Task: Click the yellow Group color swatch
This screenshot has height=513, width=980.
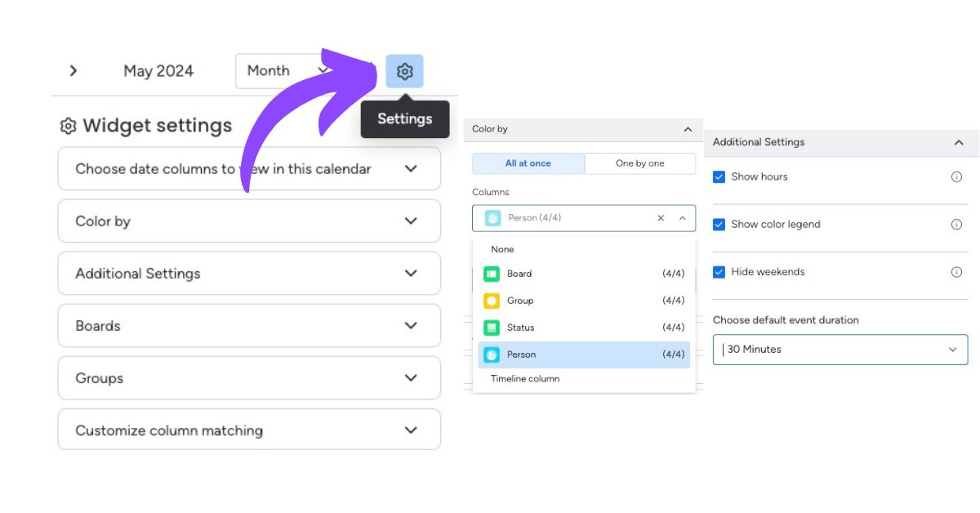Action: click(492, 300)
